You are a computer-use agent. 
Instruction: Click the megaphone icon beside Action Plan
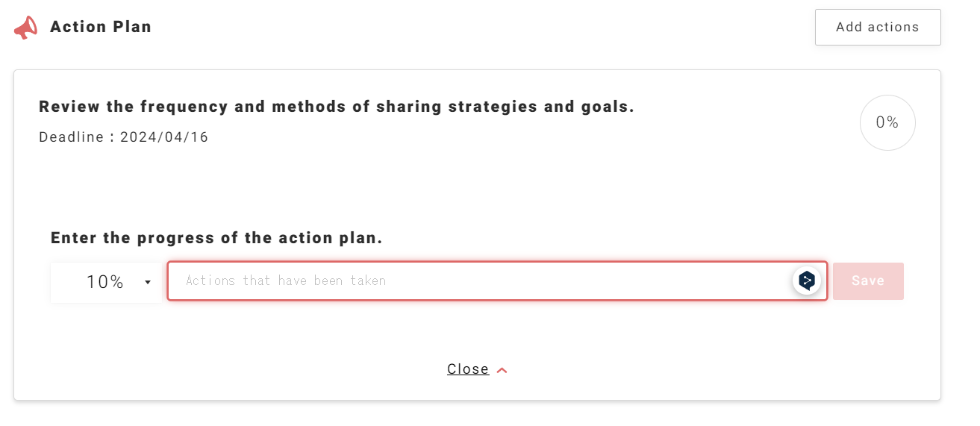coord(25,28)
